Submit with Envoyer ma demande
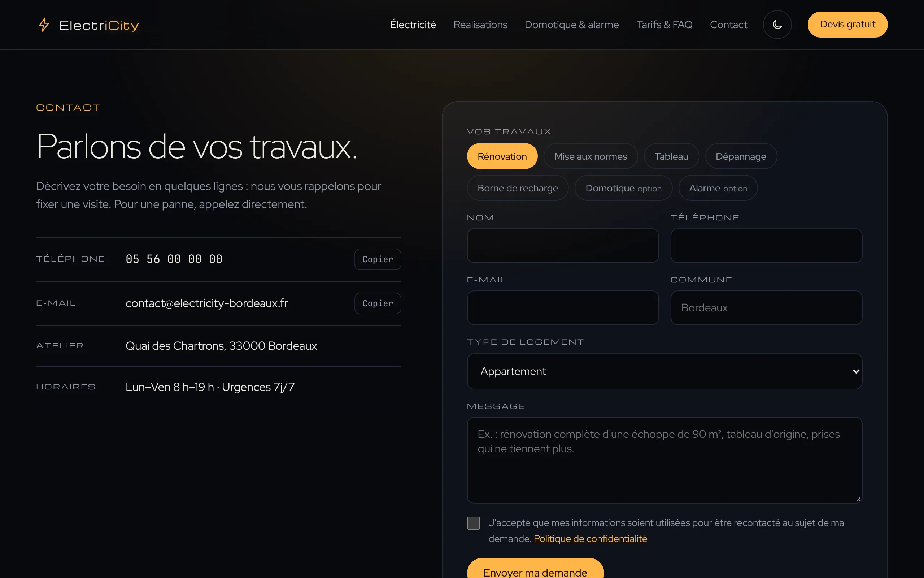924x578 pixels. [x=535, y=568]
